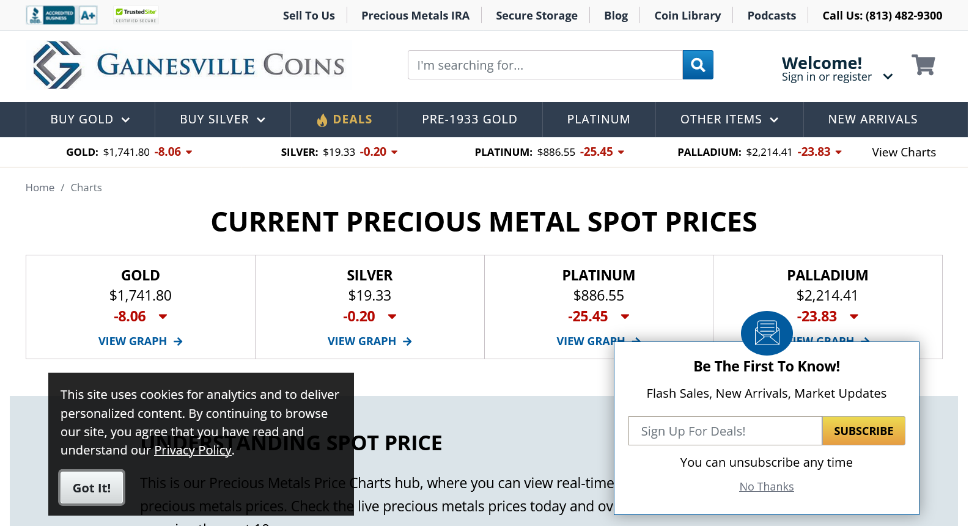Click the magnifying glass search button
Screen dimensions: 980x526
pyautogui.click(x=698, y=65)
